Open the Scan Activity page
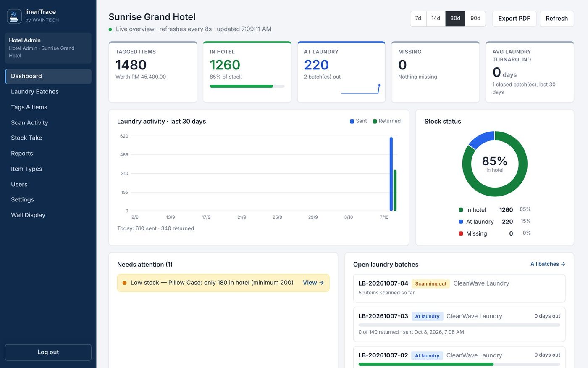The image size is (588, 368). 48,123
